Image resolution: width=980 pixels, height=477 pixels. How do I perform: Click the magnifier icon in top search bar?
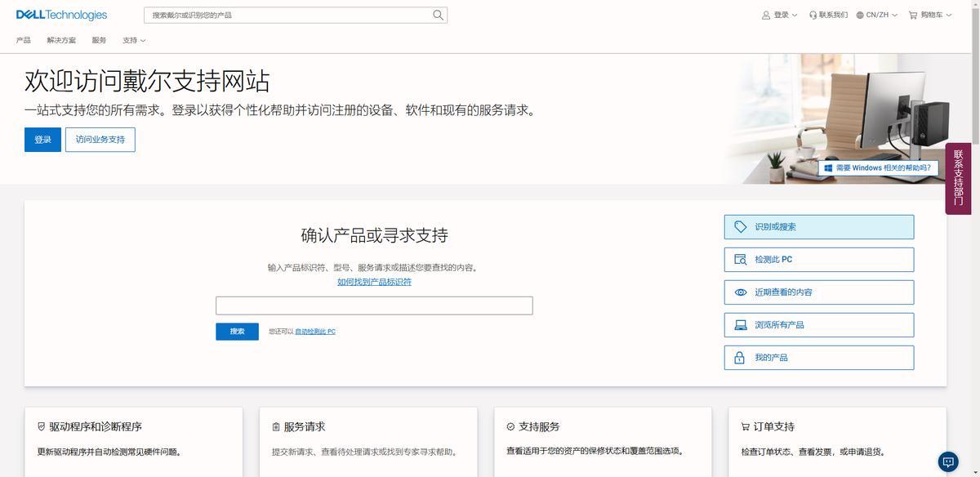coord(438,15)
